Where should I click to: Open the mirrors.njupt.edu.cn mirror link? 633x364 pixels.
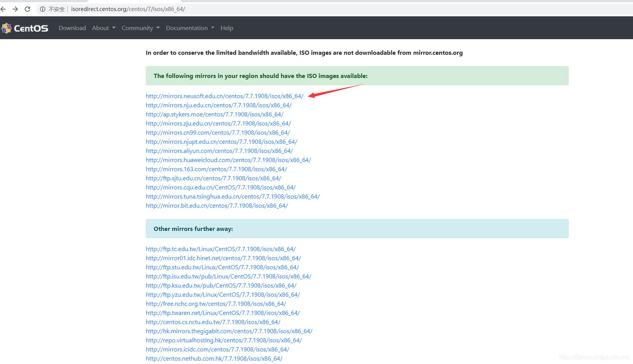(222, 142)
